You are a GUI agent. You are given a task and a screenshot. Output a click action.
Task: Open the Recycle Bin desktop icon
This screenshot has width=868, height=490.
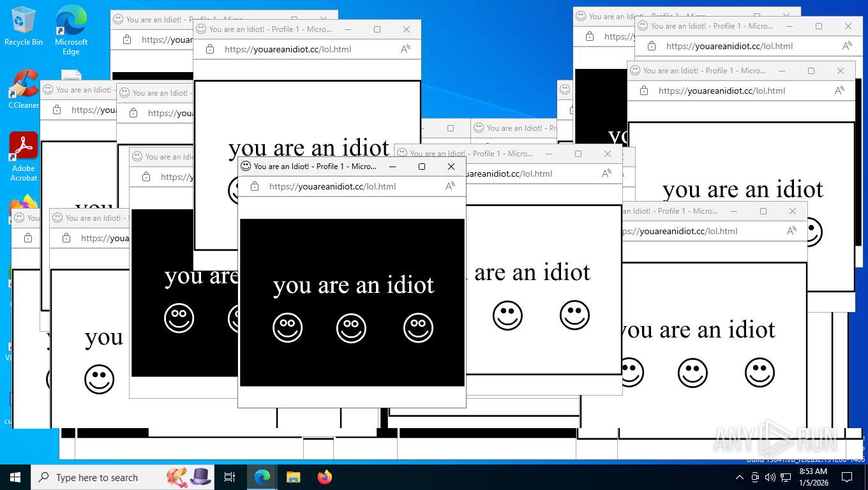tap(24, 27)
